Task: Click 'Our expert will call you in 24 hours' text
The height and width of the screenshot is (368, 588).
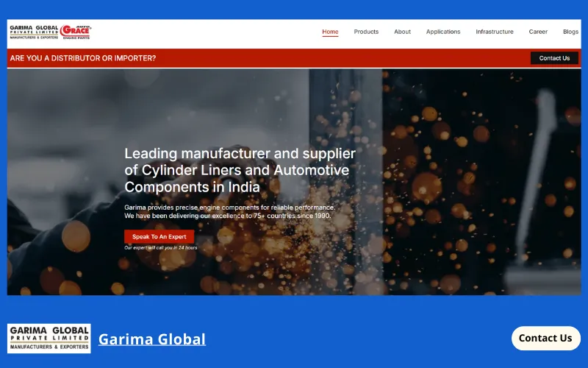Action: point(160,248)
